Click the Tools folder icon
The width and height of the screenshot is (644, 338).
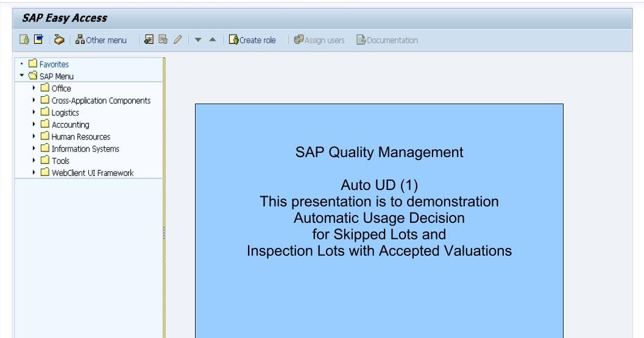[44, 160]
